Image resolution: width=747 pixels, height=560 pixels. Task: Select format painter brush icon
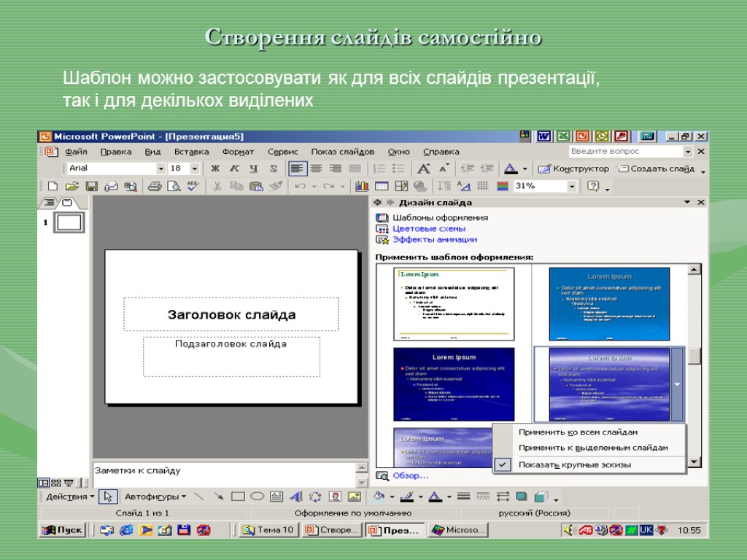pyautogui.click(x=275, y=186)
